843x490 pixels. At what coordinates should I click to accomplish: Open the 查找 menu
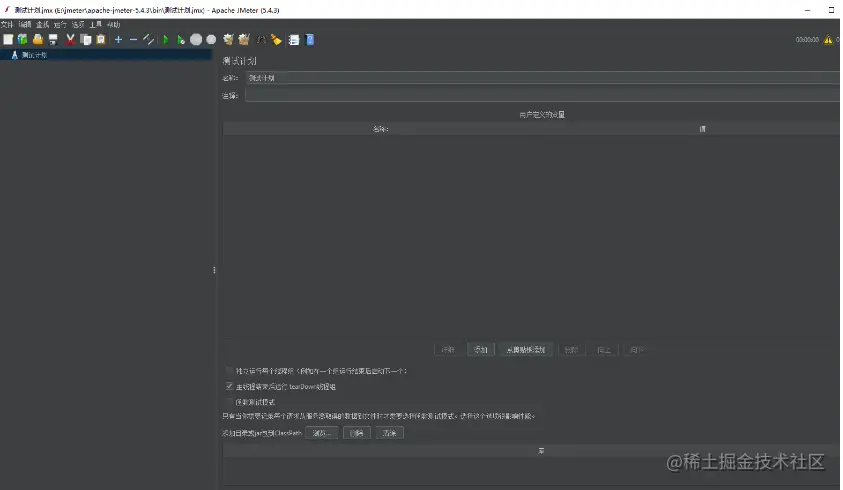42,25
